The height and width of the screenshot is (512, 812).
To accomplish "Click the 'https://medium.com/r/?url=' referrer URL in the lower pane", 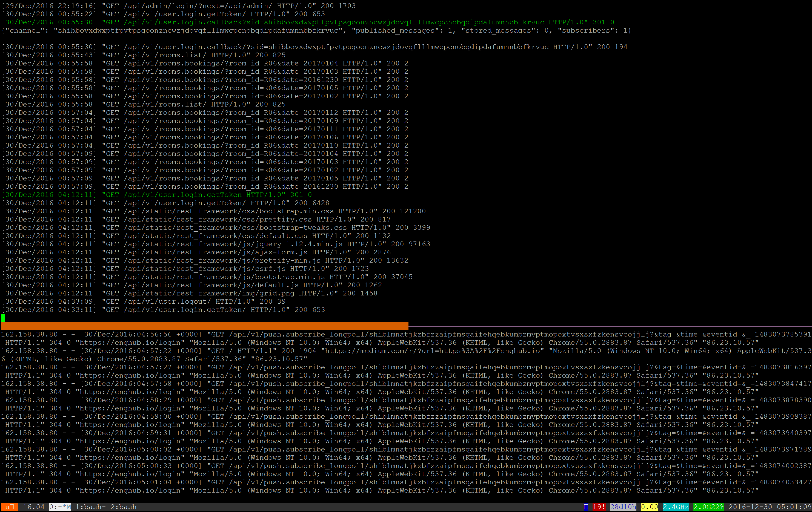I will [x=433, y=350].
